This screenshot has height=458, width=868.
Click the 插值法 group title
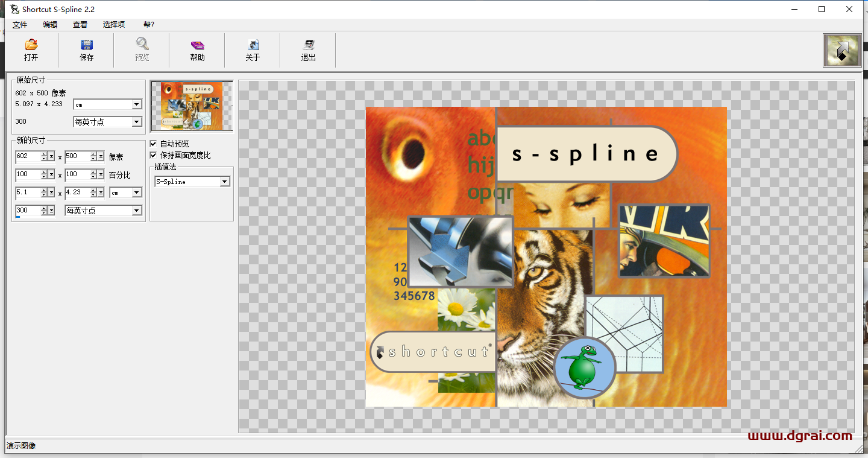click(x=165, y=166)
